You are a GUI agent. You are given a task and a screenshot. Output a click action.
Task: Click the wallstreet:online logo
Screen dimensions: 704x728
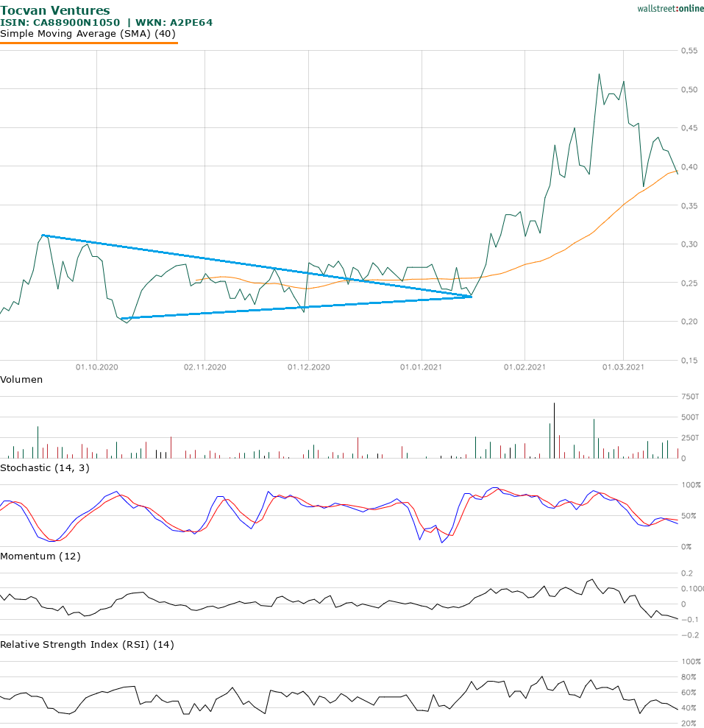(671, 8)
